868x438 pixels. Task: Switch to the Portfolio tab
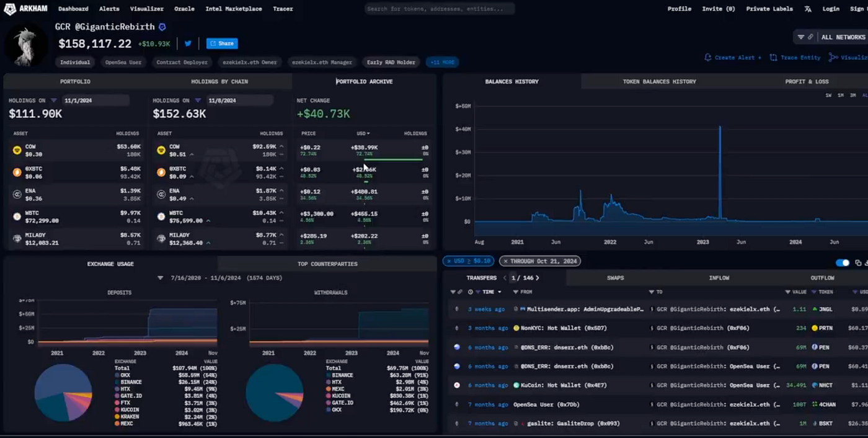click(x=75, y=81)
